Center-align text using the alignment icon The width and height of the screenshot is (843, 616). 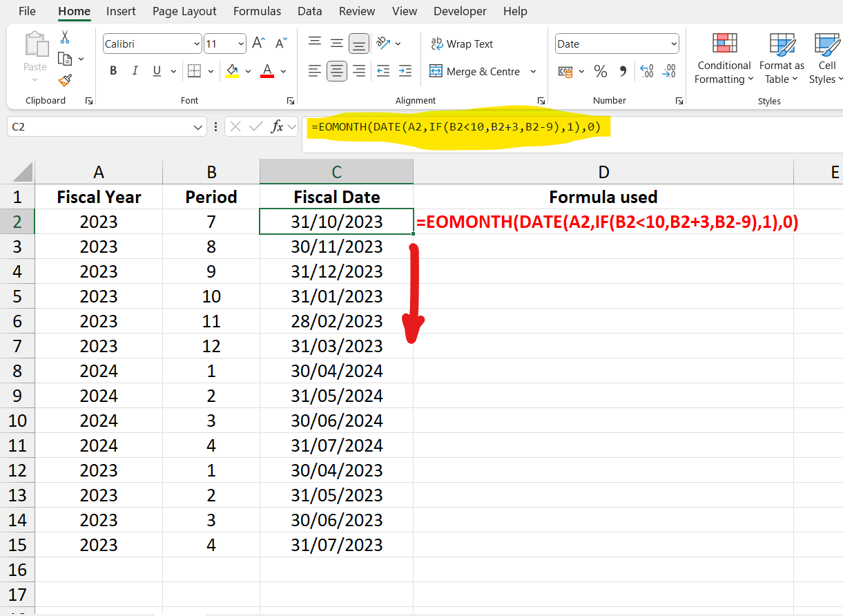336,70
